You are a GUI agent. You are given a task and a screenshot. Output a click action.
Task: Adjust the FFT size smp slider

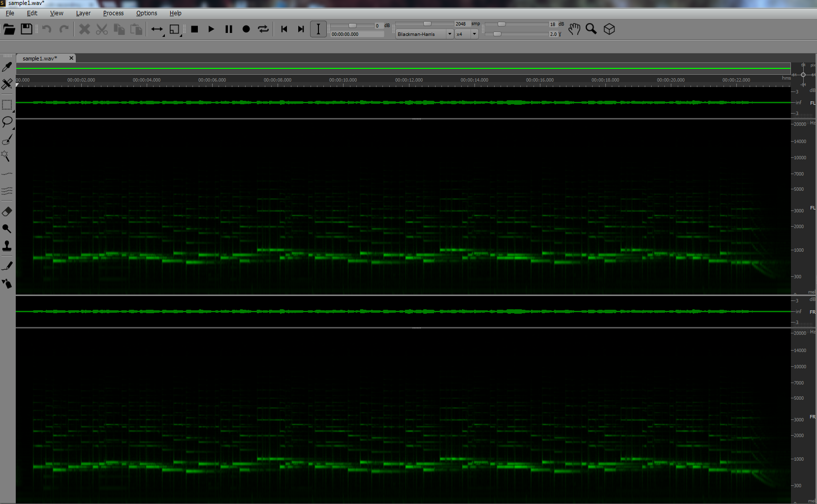[427, 24]
